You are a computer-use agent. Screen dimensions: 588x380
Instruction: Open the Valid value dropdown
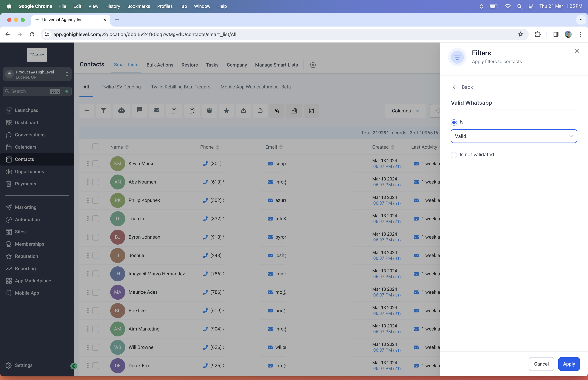[x=513, y=136]
